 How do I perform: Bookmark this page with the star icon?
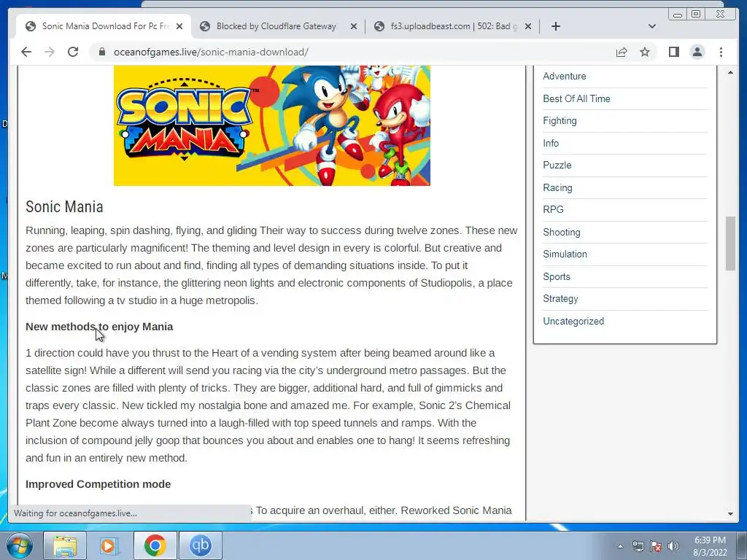coord(645,52)
